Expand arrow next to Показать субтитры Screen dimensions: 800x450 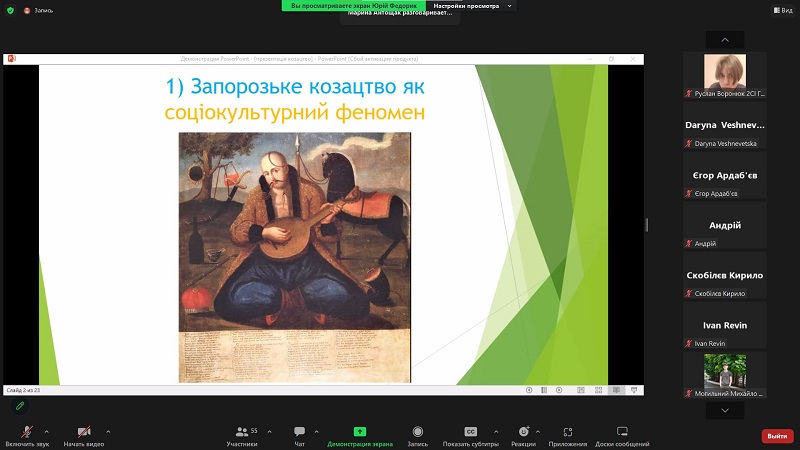[x=496, y=432]
